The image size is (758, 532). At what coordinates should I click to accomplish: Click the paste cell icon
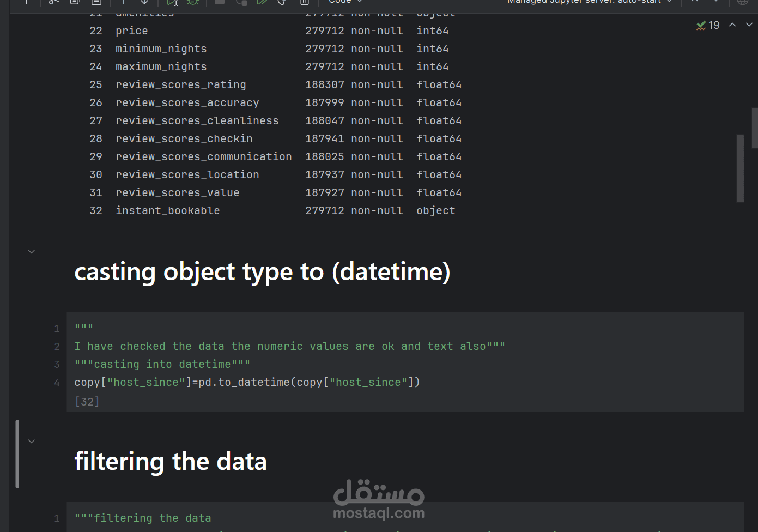tap(96, 2)
